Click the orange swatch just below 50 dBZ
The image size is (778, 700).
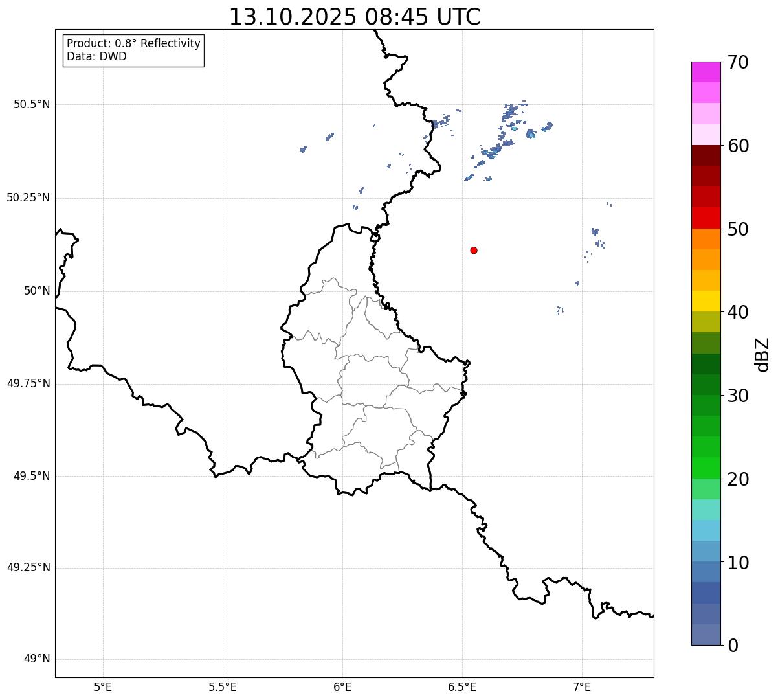(x=706, y=239)
